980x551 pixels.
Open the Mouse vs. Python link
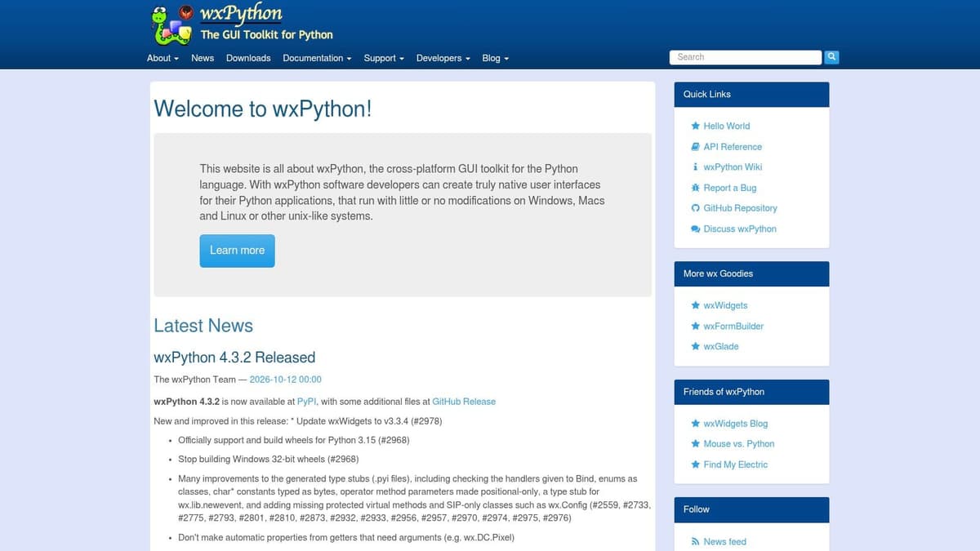[x=739, y=444]
